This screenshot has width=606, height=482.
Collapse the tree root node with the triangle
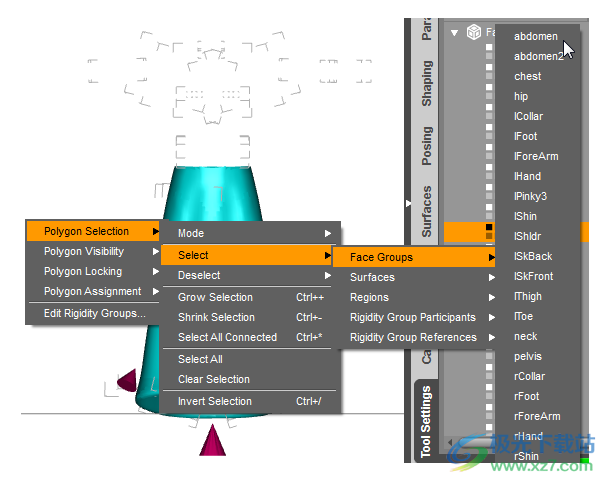[x=455, y=32]
